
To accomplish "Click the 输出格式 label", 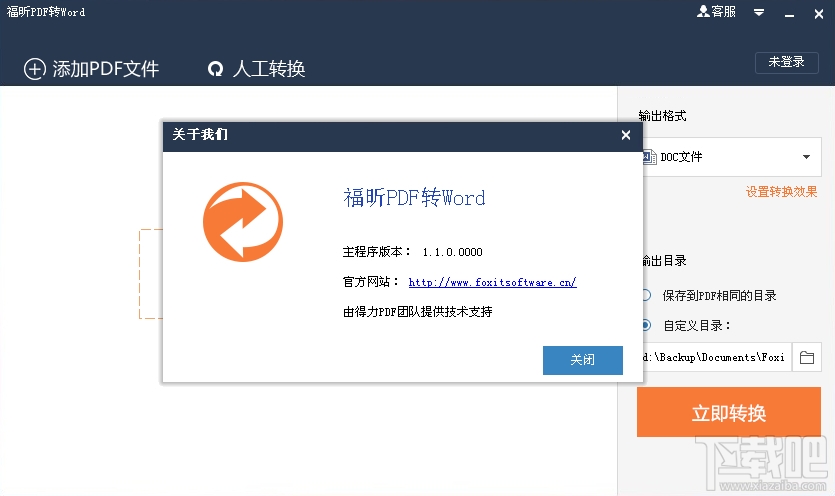I will coord(662,116).
